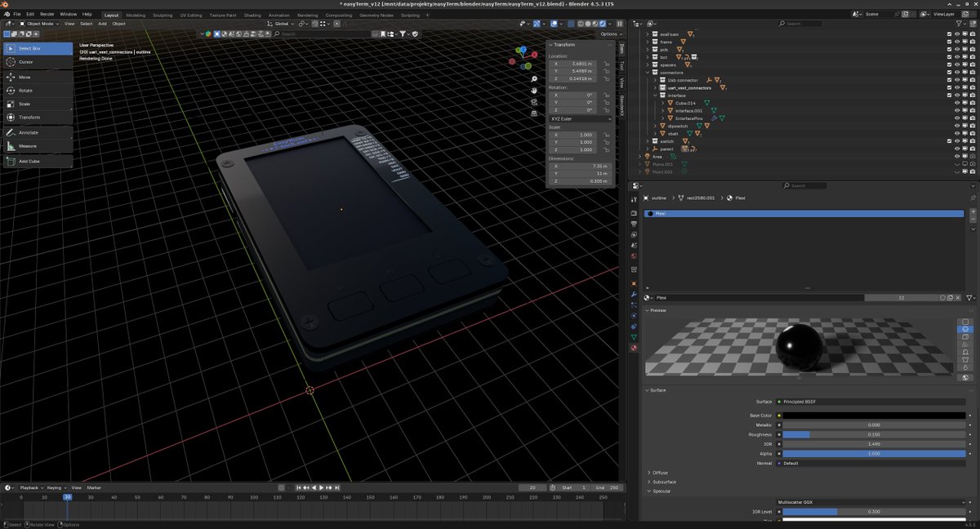Select the flat plane preview shape
This screenshot has height=529, width=980.
pyautogui.click(x=965, y=322)
